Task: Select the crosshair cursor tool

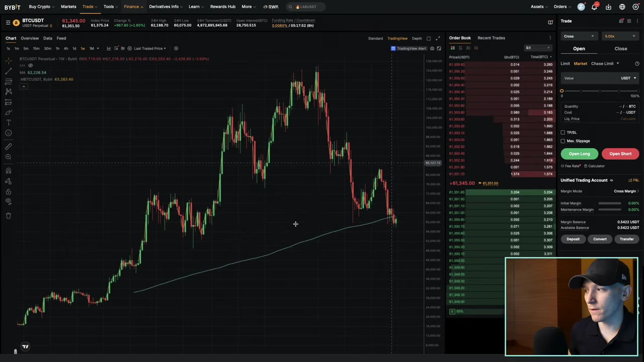Action: coord(9,60)
